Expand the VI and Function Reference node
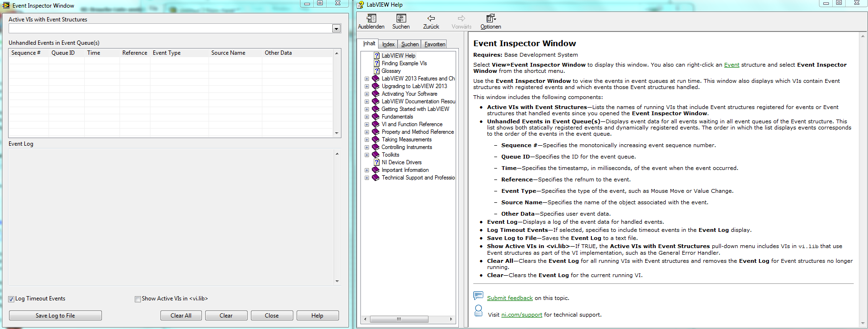This screenshot has height=329, width=868. pyautogui.click(x=367, y=124)
